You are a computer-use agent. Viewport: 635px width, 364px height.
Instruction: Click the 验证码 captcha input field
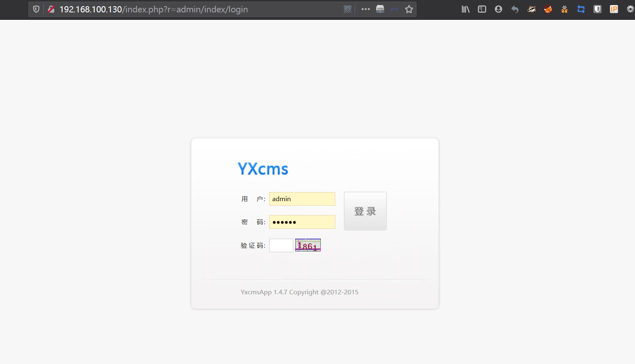coord(281,245)
